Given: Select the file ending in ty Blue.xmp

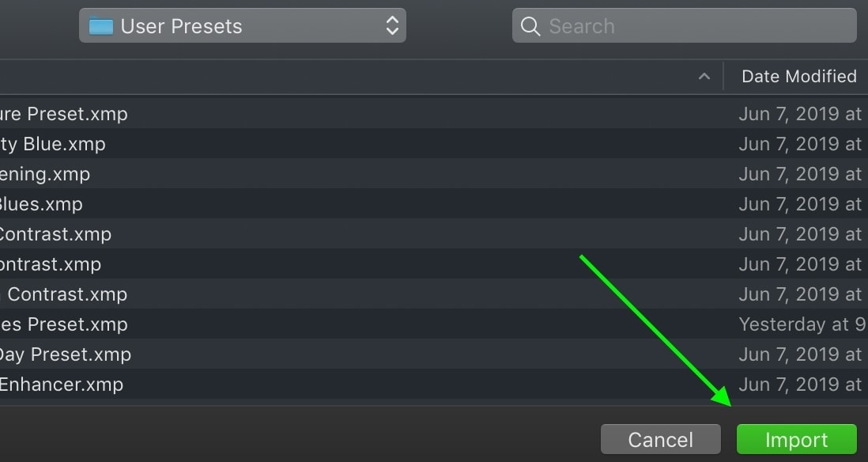Looking at the screenshot, I should tap(434, 144).
